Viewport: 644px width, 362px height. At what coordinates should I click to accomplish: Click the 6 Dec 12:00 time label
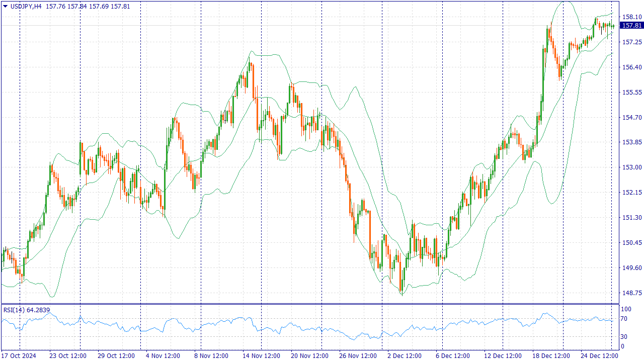pos(453,356)
